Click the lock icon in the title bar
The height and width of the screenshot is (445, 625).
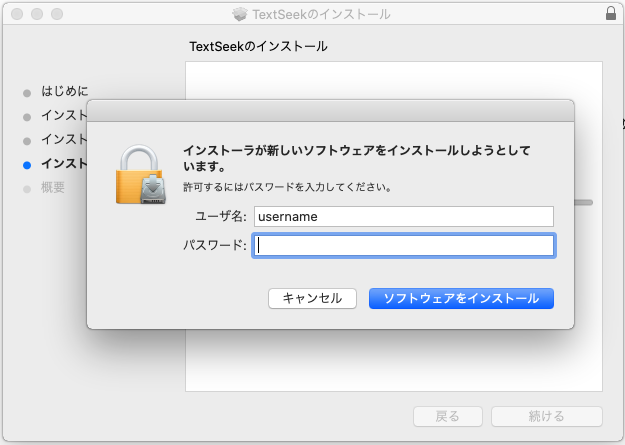click(611, 14)
